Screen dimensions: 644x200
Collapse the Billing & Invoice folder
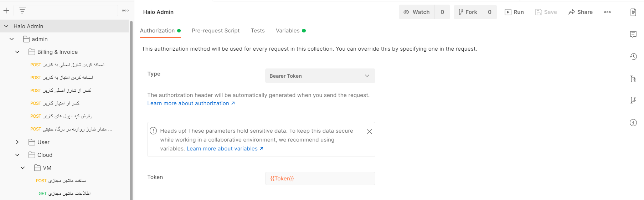(x=17, y=52)
